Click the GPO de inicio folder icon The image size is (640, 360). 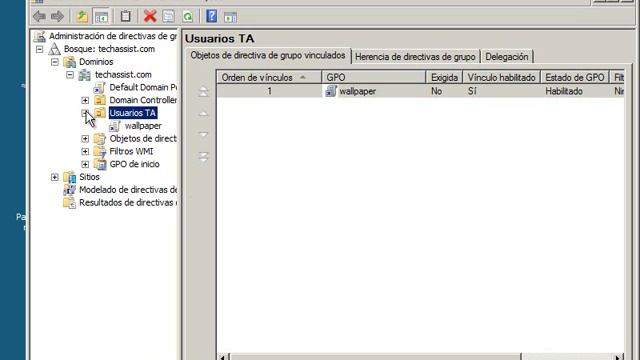pos(100,164)
